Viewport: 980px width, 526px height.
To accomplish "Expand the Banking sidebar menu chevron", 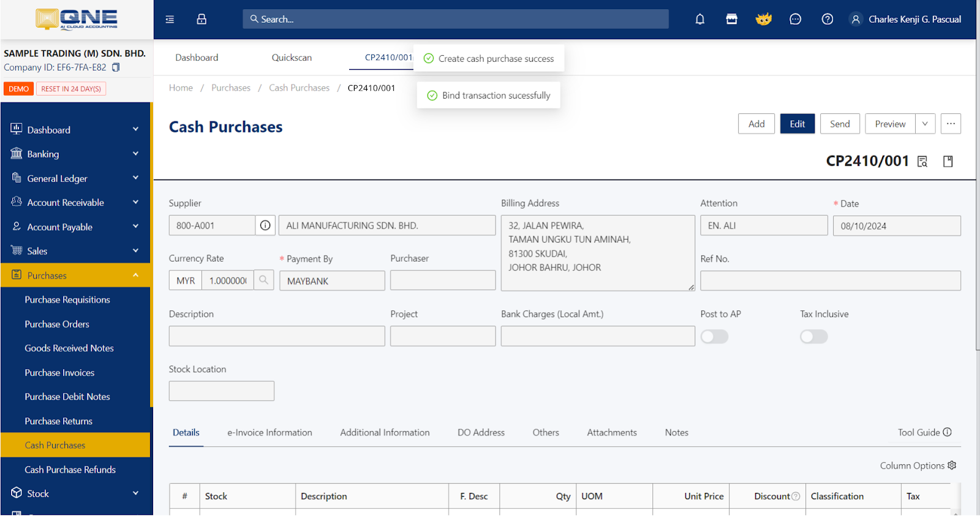I will pos(136,154).
